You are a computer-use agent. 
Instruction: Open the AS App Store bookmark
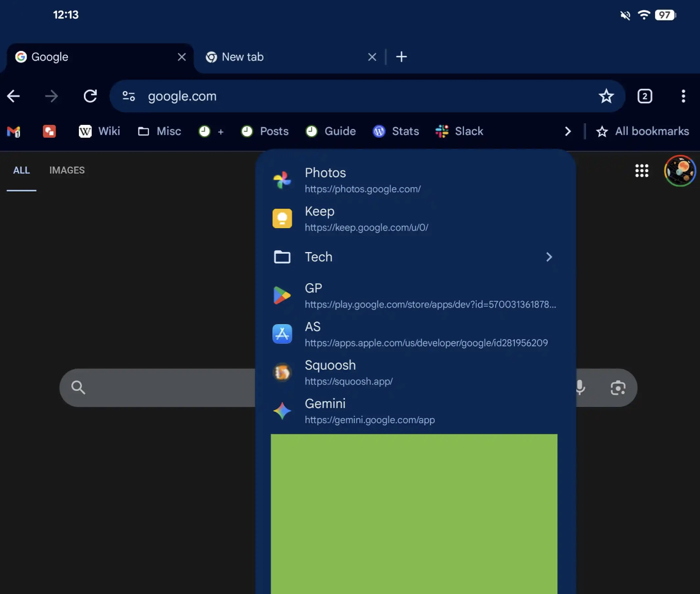[x=415, y=334]
